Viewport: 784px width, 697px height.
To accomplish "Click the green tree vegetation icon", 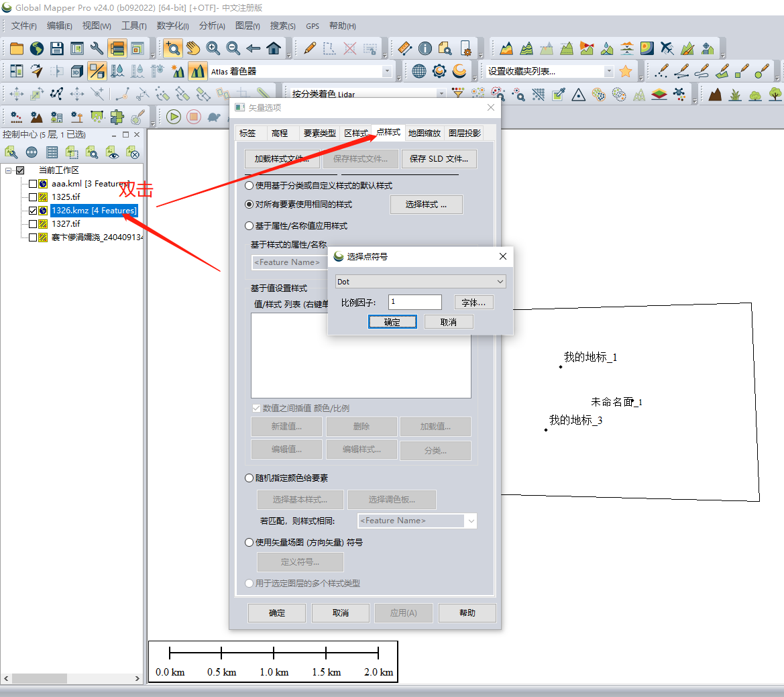I will click(775, 94).
